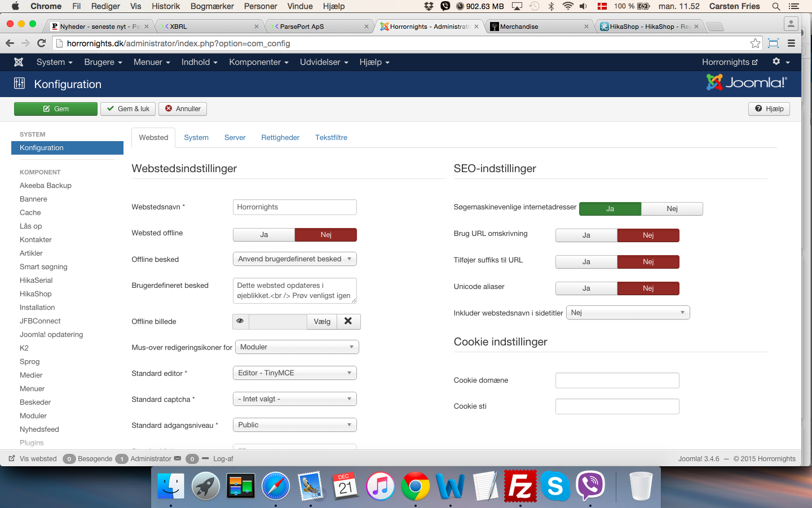Open Standard editor dropdown
Screen dimensions: 812x508
(295, 373)
